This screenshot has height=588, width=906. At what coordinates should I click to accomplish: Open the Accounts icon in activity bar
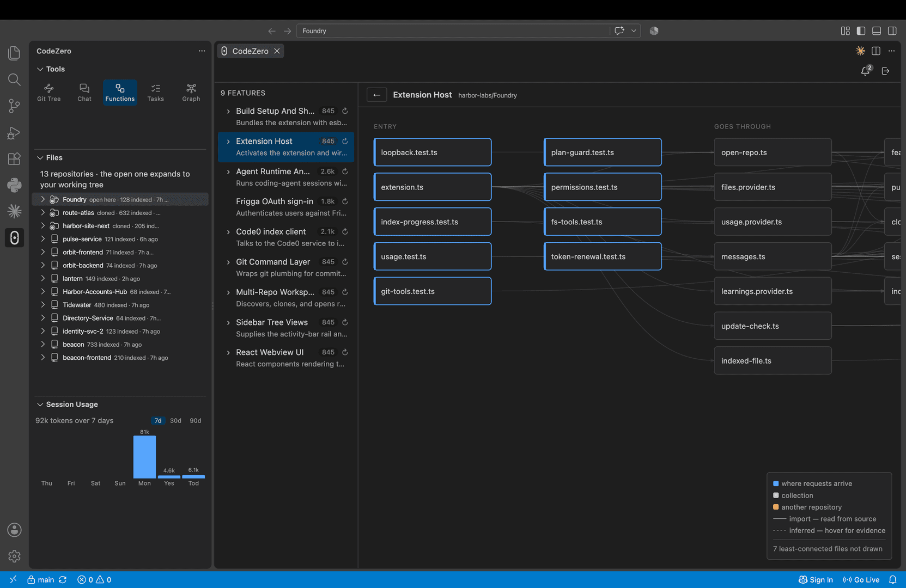14,530
